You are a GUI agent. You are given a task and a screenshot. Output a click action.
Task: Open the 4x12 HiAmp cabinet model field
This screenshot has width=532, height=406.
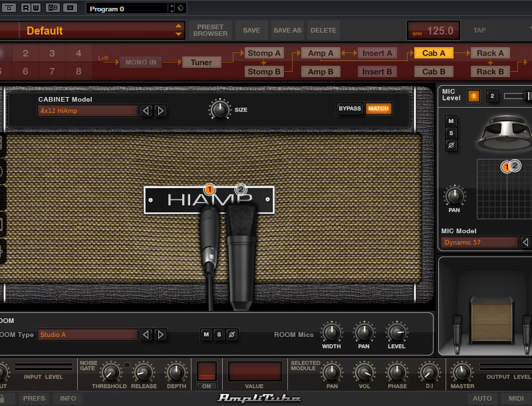coord(88,110)
